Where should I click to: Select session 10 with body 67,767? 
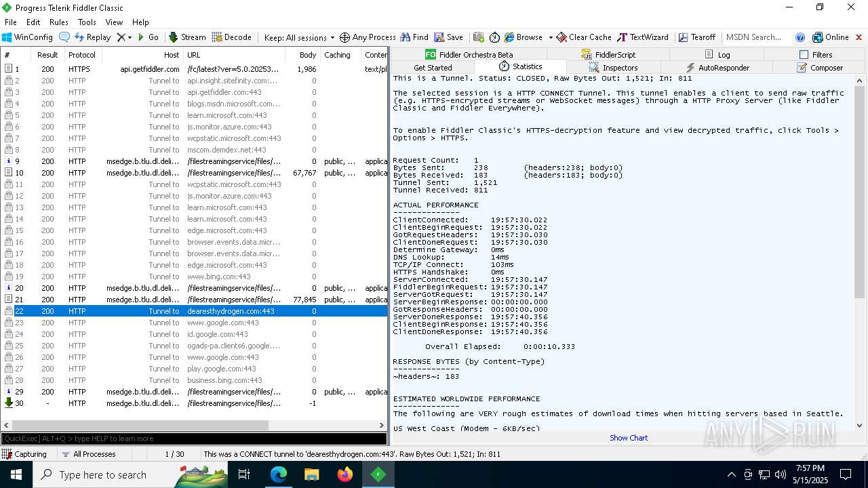[193, 173]
